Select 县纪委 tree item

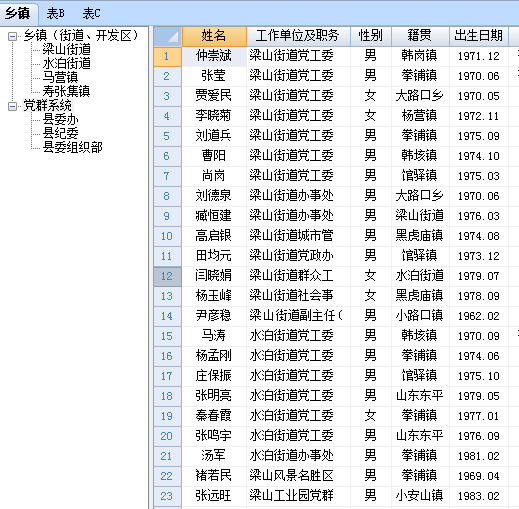point(60,133)
